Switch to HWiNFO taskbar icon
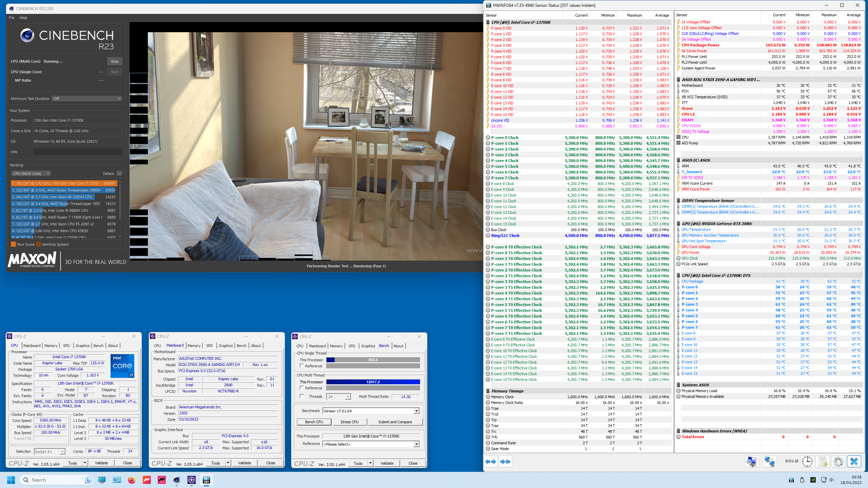 (206, 480)
